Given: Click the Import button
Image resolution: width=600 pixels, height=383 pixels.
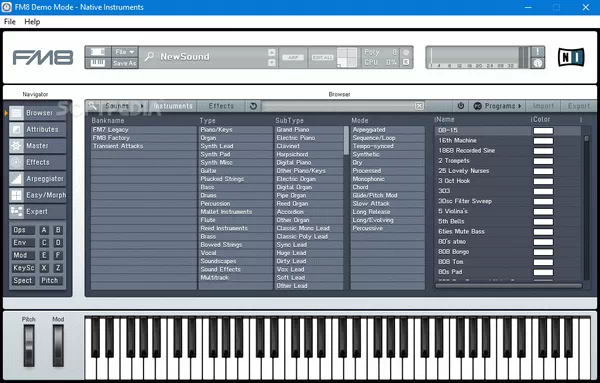Looking at the screenshot, I should point(543,106).
